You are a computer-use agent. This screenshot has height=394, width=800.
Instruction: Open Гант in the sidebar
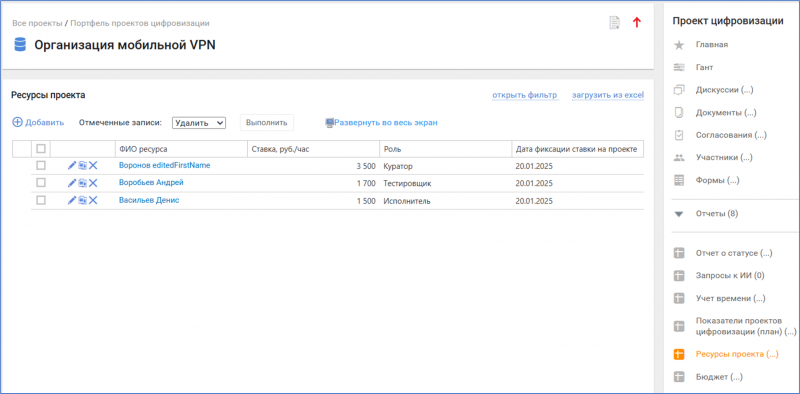705,67
